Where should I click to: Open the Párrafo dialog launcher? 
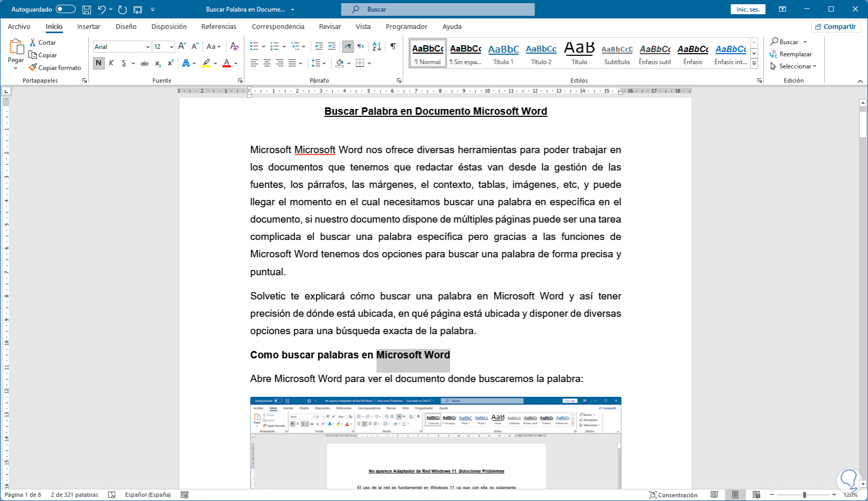399,81
